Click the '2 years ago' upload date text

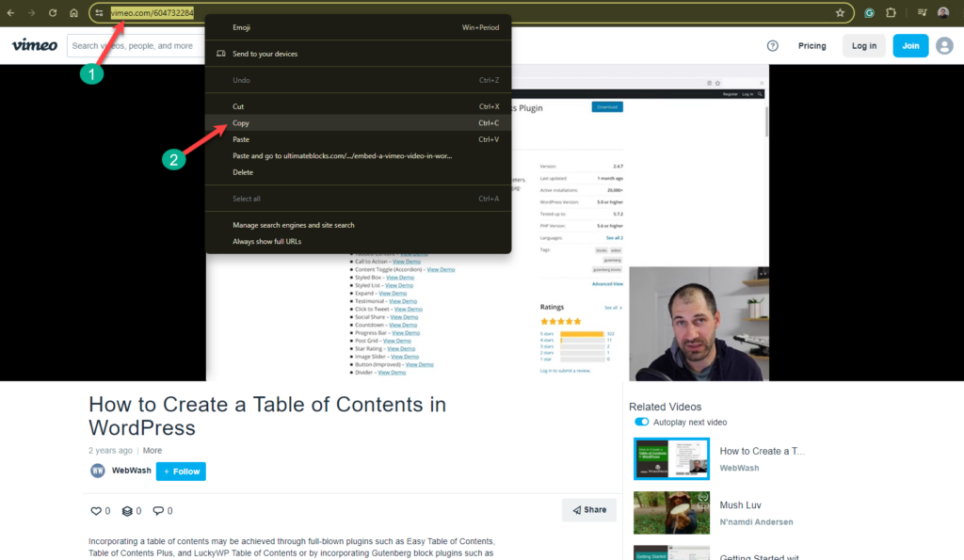(x=110, y=450)
